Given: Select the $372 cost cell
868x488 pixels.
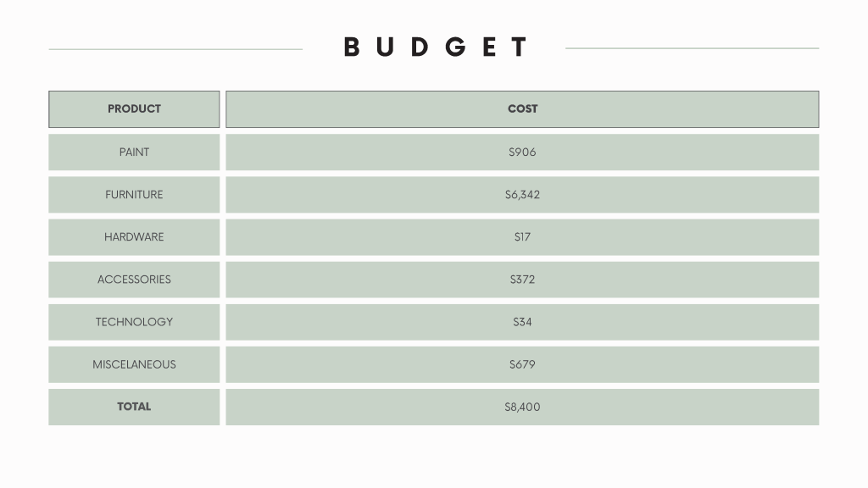Looking at the screenshot, I should [522, 280].
